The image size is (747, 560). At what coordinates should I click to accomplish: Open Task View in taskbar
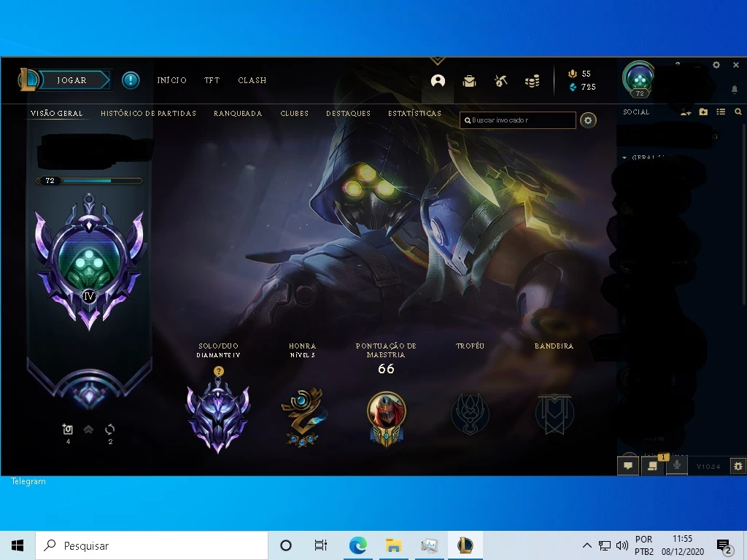point(321,545)
